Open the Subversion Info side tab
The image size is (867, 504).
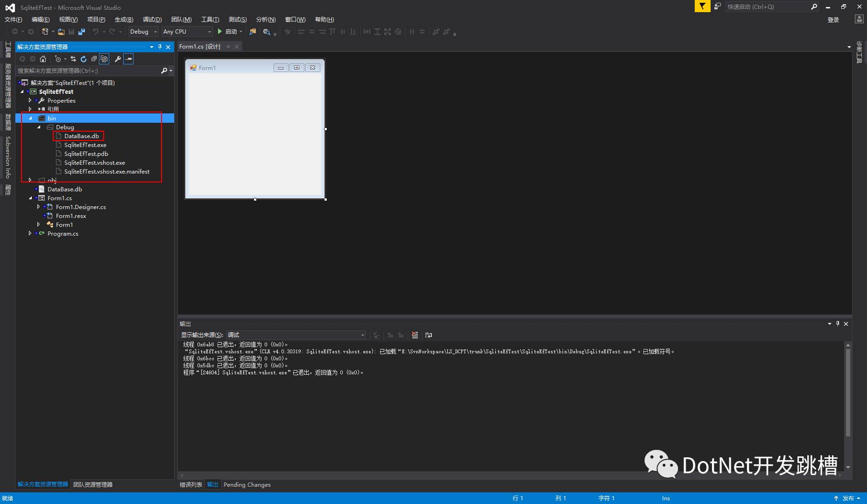pyautogui.click(x=8, y=157)
